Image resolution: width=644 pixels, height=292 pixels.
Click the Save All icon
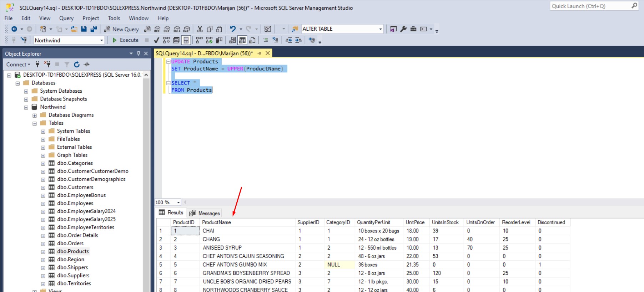pos(94,29)
